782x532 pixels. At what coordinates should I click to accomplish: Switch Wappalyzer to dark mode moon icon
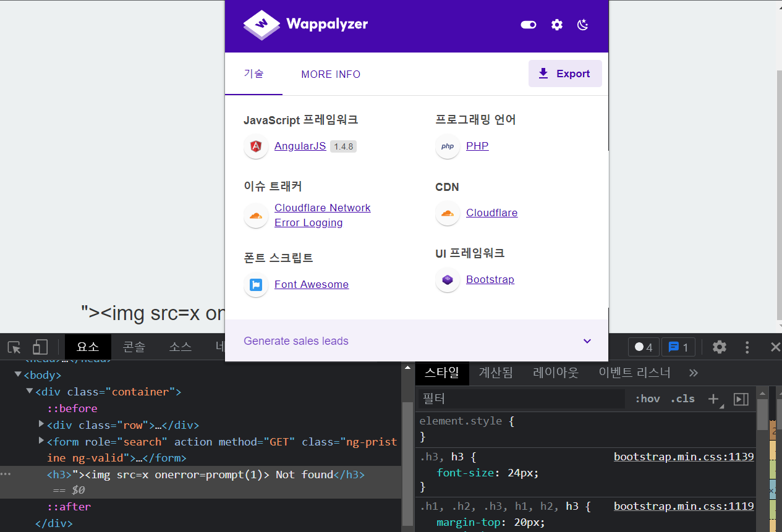point(583,25)
